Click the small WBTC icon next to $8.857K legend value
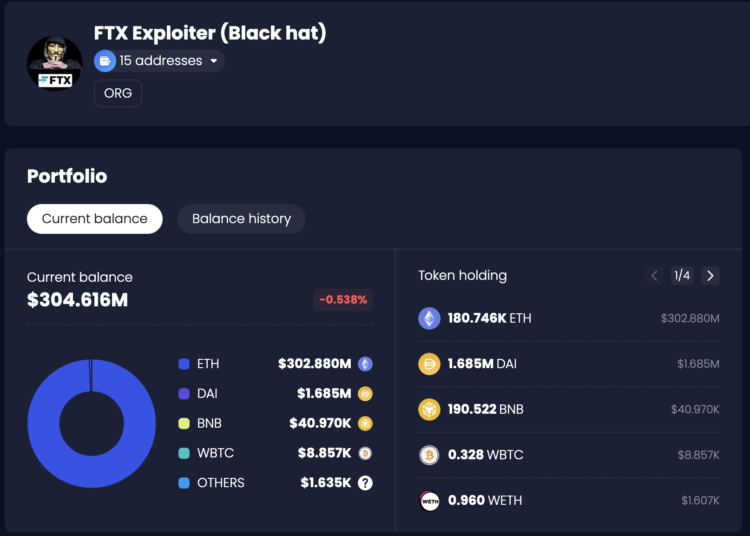Screen dimensions: 750x536 click(365, 453)
